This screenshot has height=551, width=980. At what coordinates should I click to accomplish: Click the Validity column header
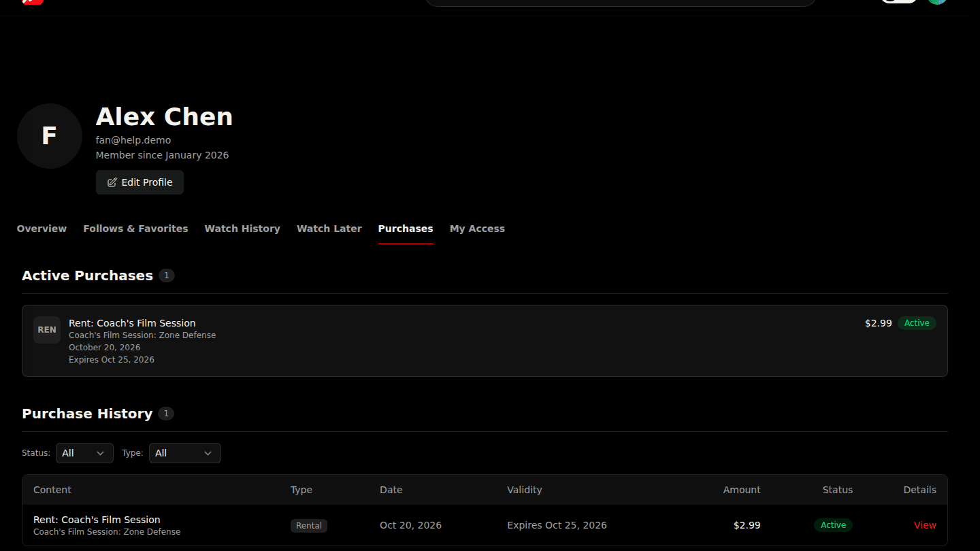tap(525, 490)
